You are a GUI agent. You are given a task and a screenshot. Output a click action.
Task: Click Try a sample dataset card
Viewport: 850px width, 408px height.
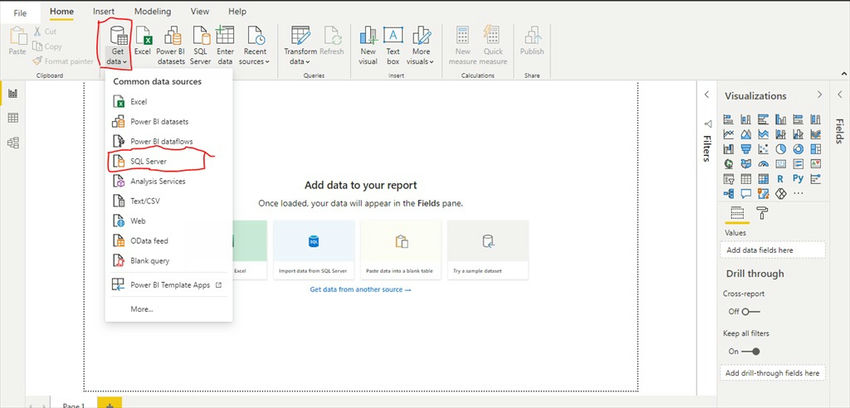[x=488, y=250]
